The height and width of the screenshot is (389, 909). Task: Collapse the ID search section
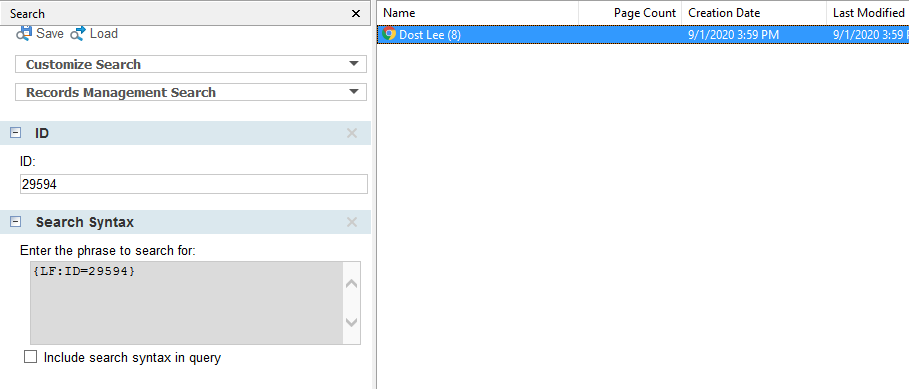tap(16, 133)
